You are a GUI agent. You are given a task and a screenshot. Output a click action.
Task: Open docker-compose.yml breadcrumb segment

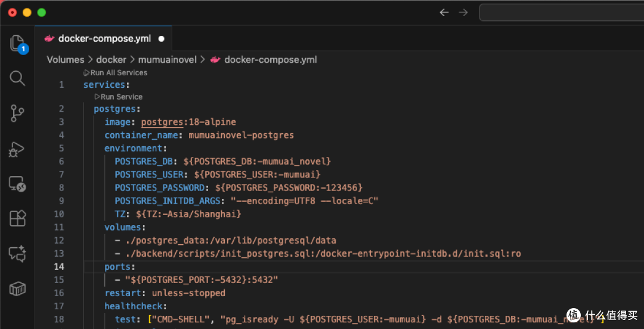(271, 60)
